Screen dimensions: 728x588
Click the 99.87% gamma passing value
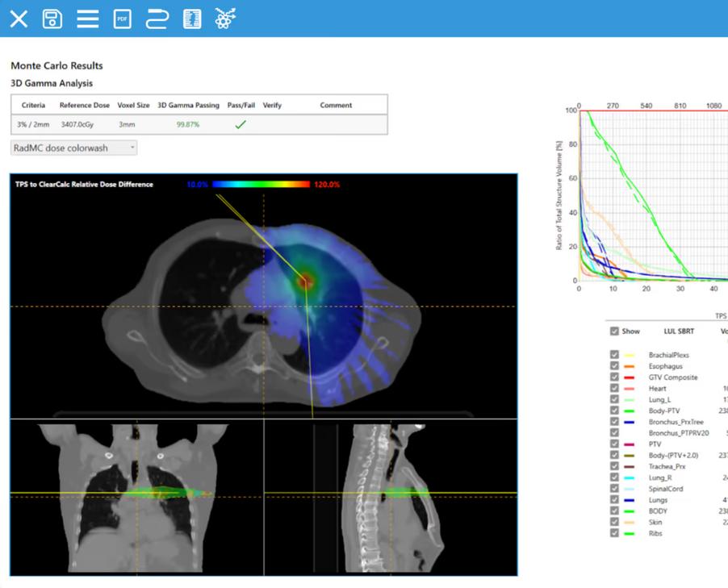tap(188, 124)
